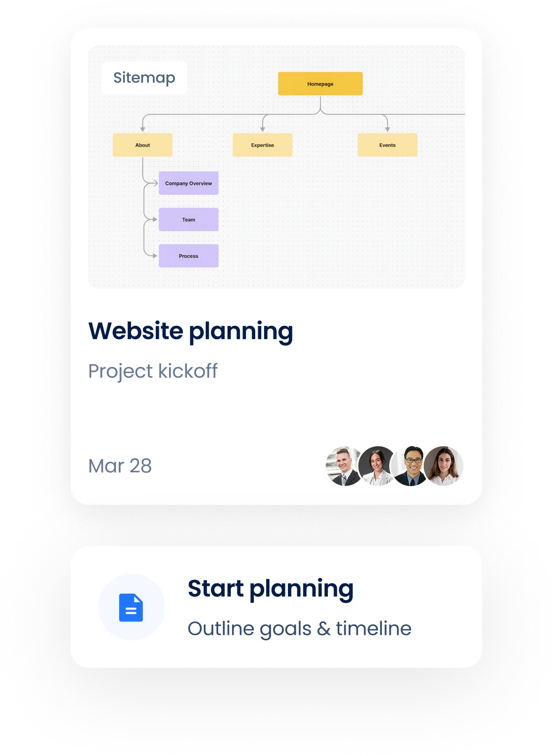Click the fourth avatar, woman with long hair
This screenshot has width=552, height=756.
click(444, 466)
